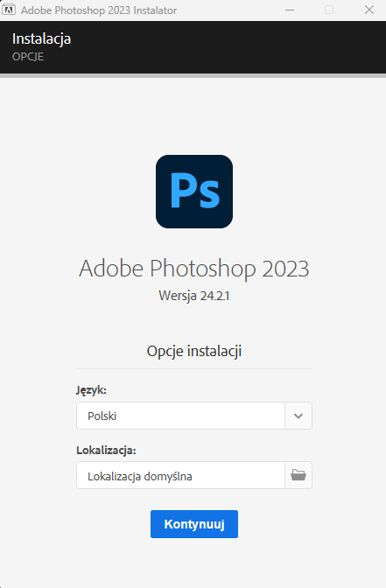Select the Lokalizacja domyślna location field
Screen dimensions: 386x588
[x=180, y=475]
